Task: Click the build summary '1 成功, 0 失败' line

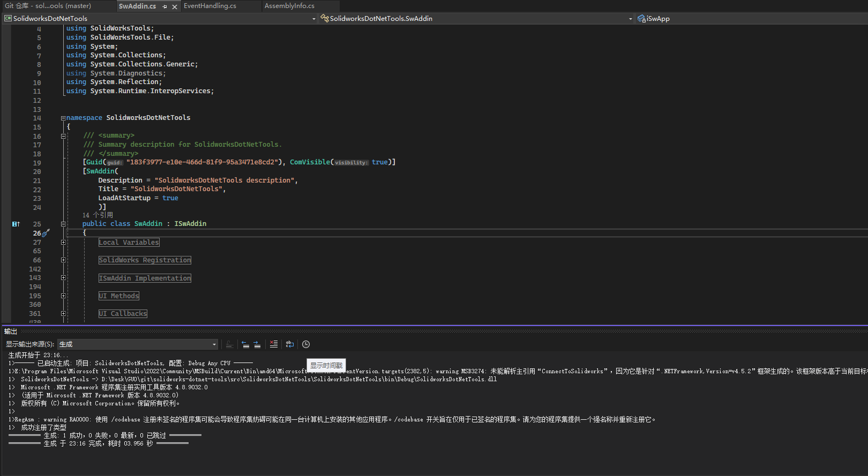Action: [105, 436]
